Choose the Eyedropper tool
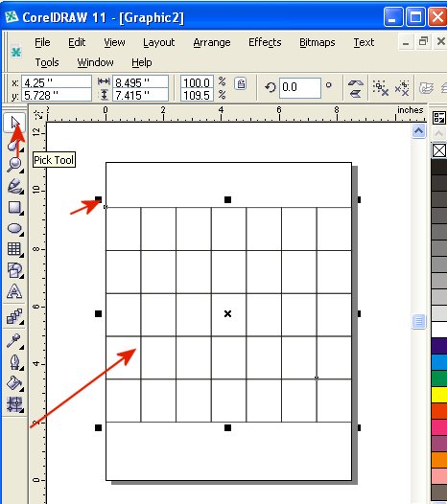447x504 pixels. click(x=14, y=341)
